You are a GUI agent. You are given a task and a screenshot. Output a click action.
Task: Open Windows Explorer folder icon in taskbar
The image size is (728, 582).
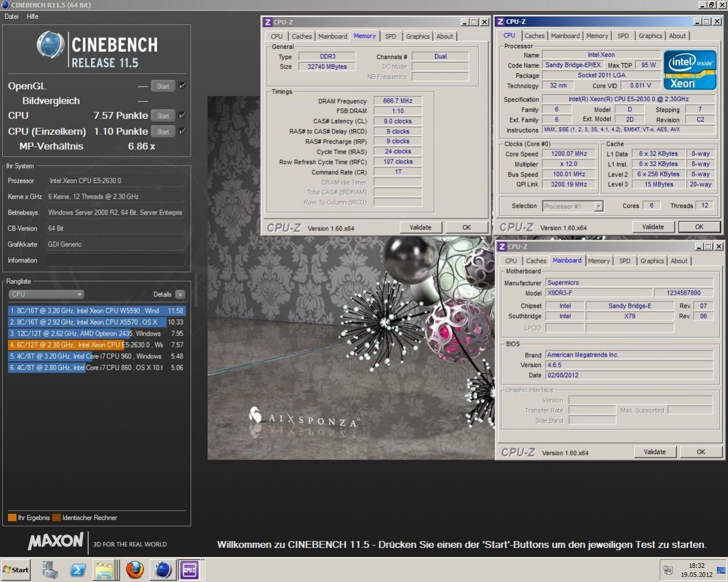[105, 569]
